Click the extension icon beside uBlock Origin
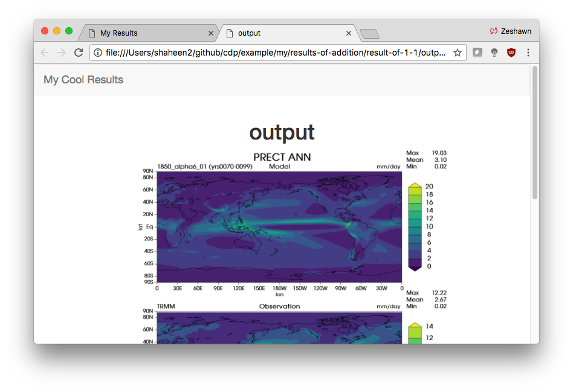Screen dimensions: 573x392 coord(494,53)
